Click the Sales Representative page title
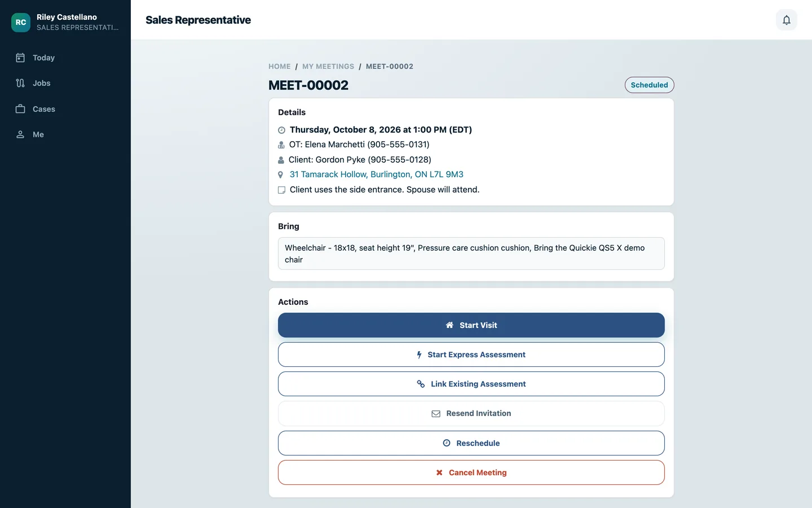Viewport: 812px width, 508px height. click(x=198, y=20)
